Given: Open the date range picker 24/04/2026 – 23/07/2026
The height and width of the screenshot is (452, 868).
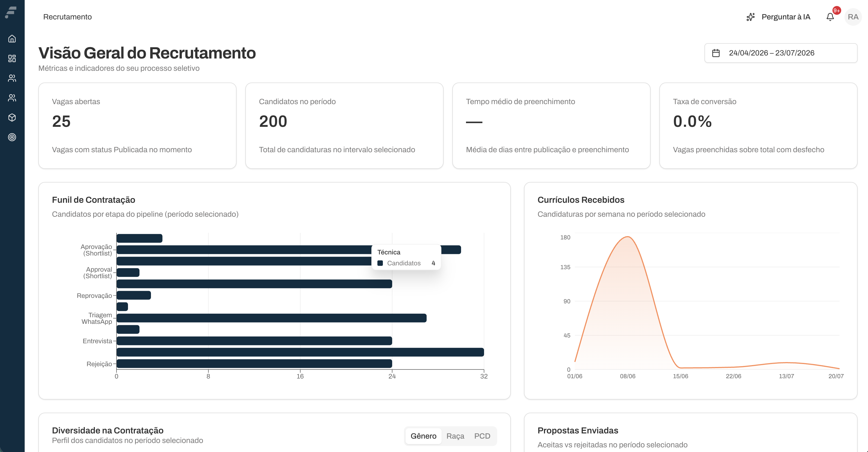Looking at the screenshot, I should click(x=781, y=53).
